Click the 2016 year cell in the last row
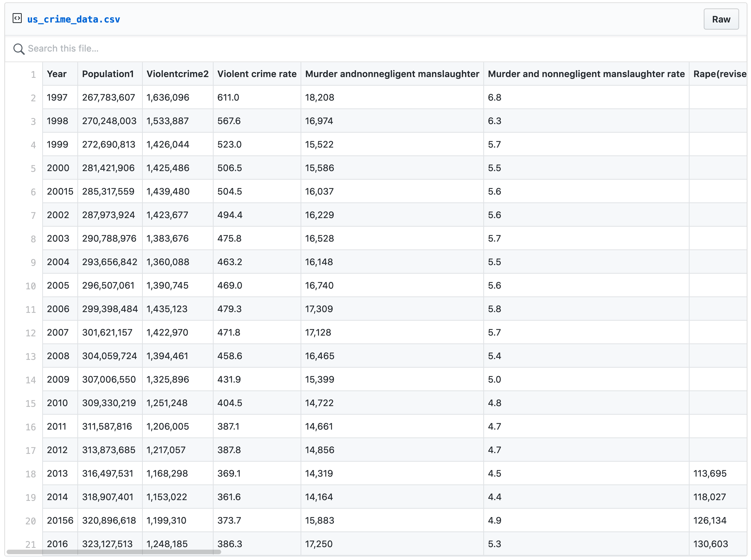This screenshot has height=560, width=751. [57, 544]
